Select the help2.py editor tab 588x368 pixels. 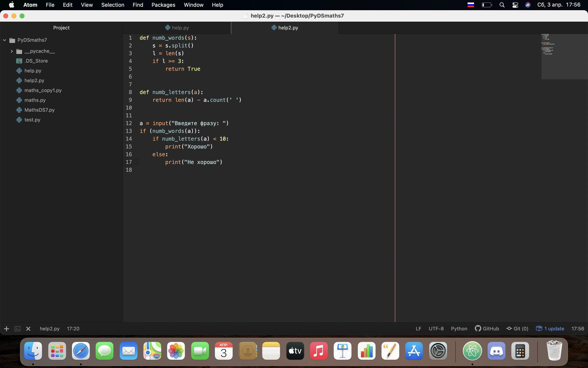pos(285,28)
